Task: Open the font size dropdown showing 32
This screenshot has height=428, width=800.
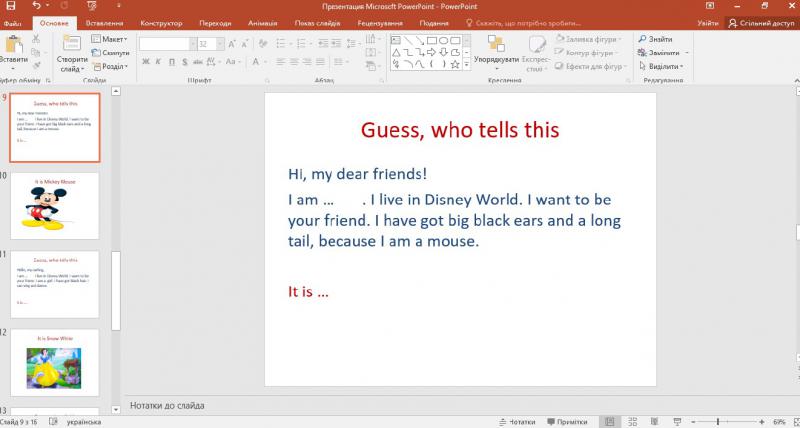Action: 221,44
